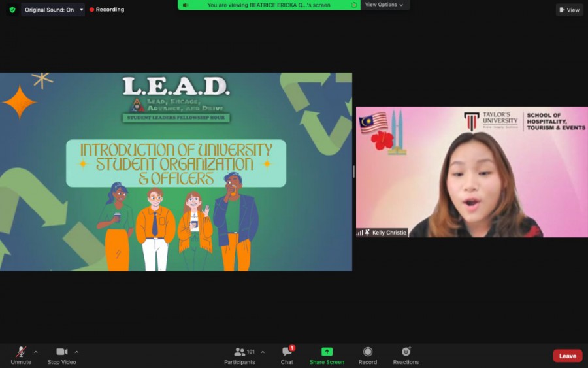Open audio options caret next to Unmute
Image resolution: width=588 pixels, height=368 pixels.
click(x=35, y=352)
